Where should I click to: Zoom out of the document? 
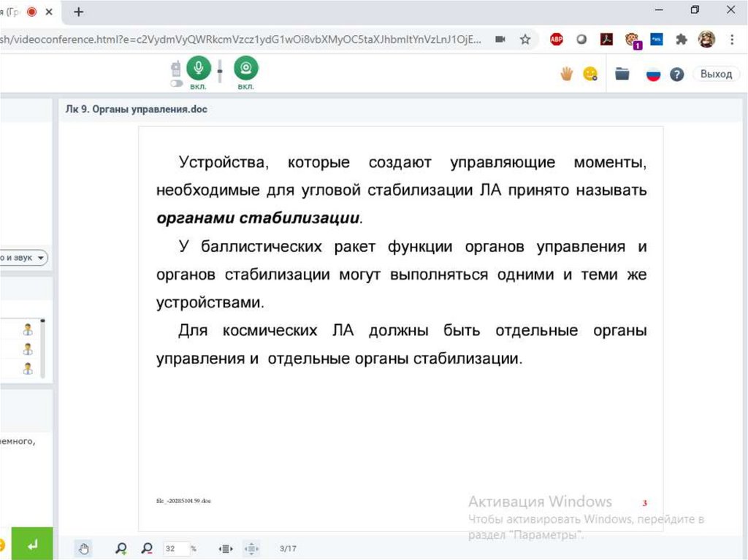point(147,548)
